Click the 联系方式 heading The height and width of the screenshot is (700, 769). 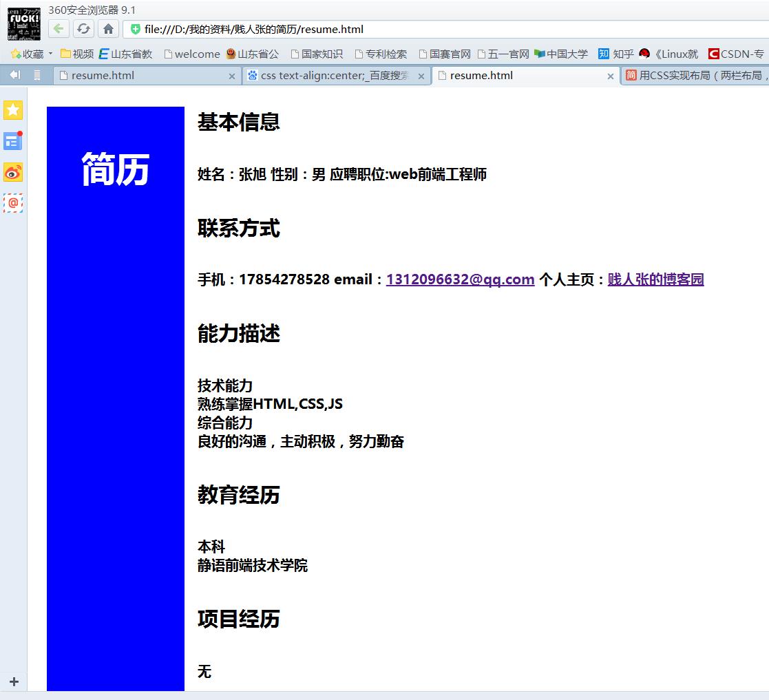239,229
